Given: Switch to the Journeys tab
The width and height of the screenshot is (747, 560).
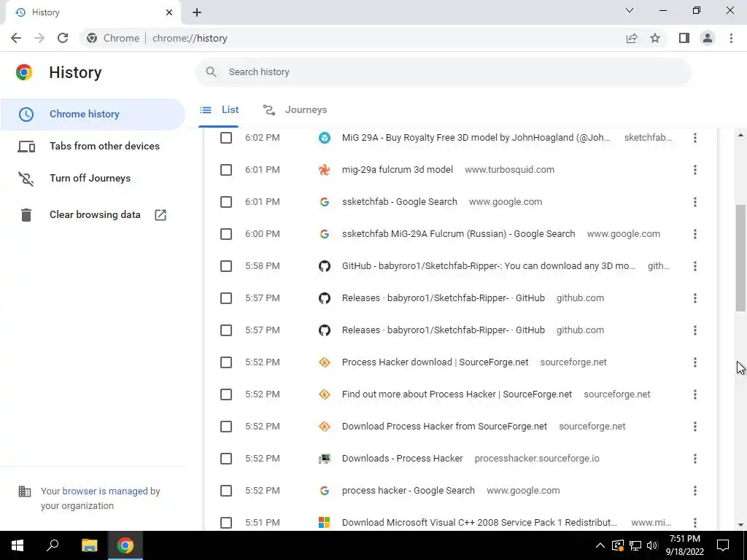Looking at the screenshot, I should pyautogui.click(x=295, y=110).
